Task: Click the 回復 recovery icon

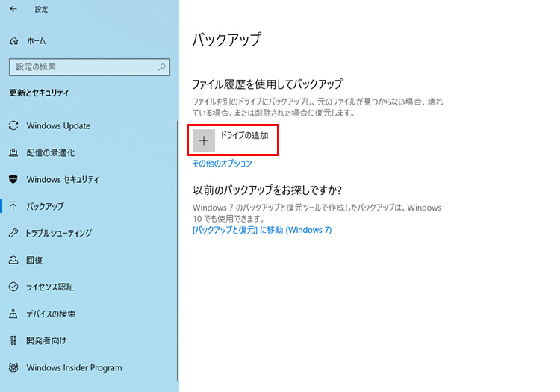Action: pos(13,260)
